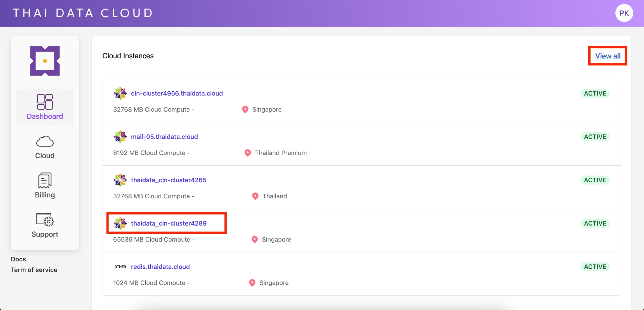Click View all cloud instances
Screen dimensions: 644x310
tap(608, 56)
